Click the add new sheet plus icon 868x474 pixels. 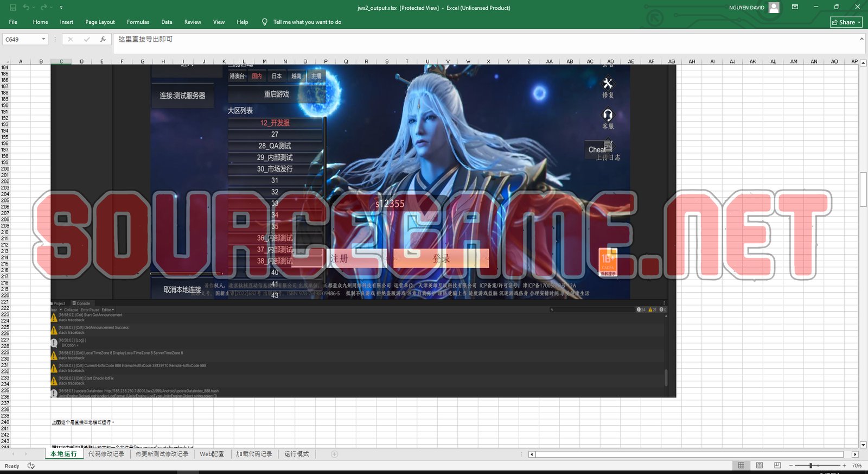tap(334, 454)
